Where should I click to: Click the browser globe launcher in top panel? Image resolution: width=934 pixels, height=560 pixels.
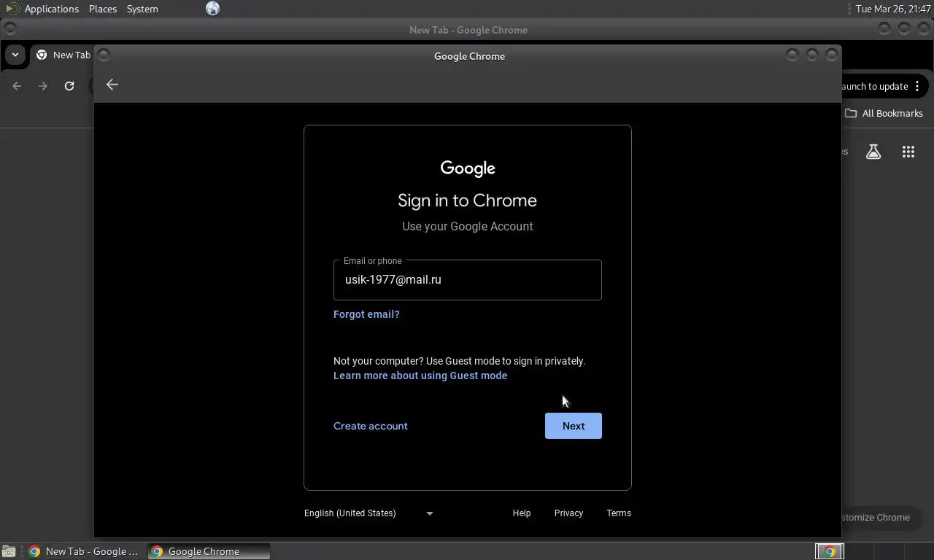pyautogui.click(x=212, y=9)
